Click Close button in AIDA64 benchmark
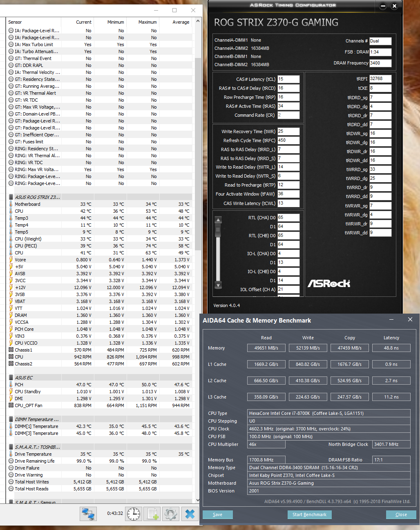The height and width of the screenshot is (530, 420). click(401, 514)
